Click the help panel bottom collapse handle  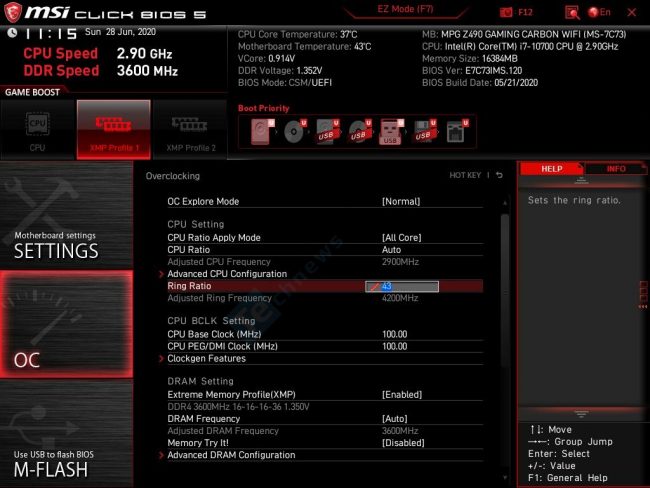pyautogui.click(x=581, y=414)
